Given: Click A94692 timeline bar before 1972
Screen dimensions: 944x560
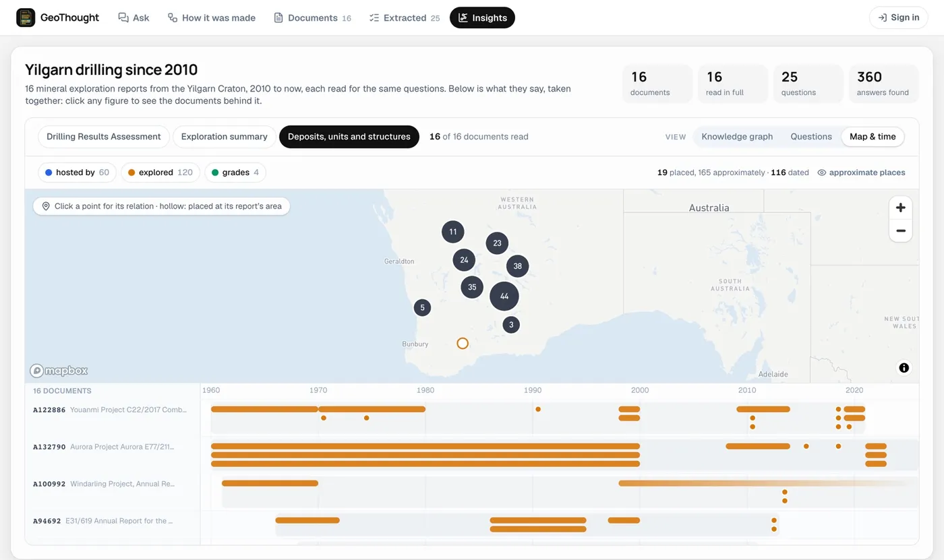Looking at the screenshot, I should (307, 520).
